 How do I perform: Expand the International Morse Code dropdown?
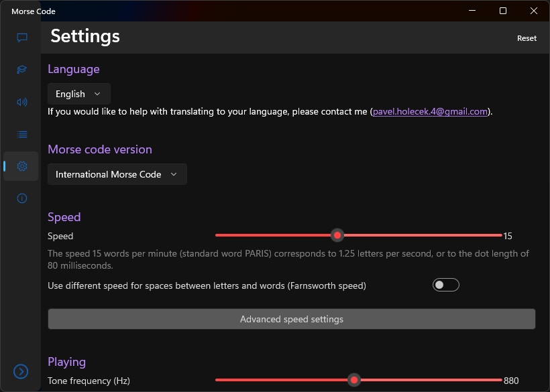click(x=117, y=174)
